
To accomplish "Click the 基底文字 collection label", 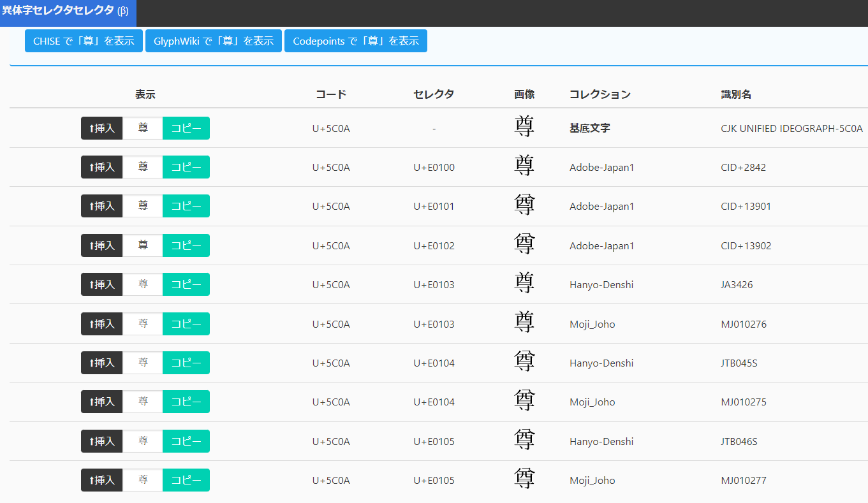I will click(x=590, y=128).
